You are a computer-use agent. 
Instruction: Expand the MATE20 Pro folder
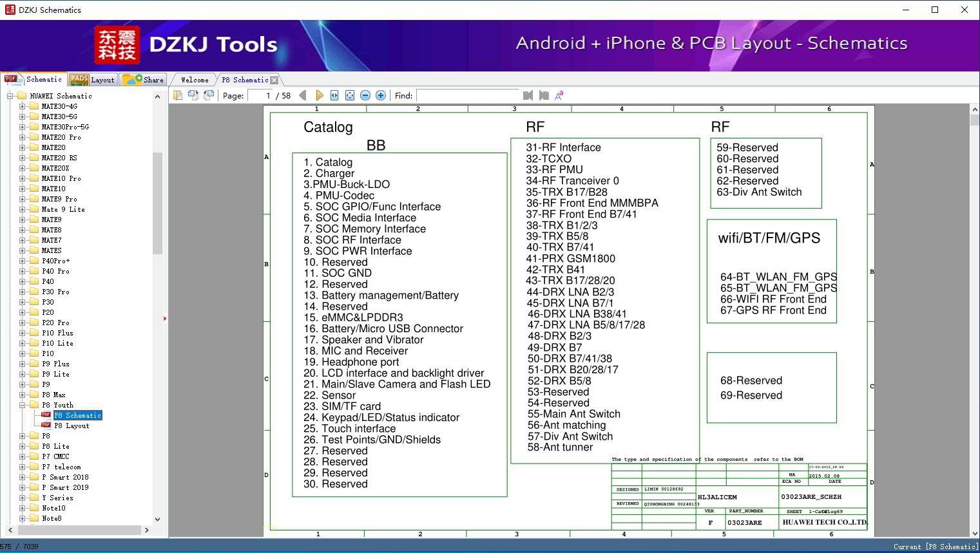click(x=22, y=137)
